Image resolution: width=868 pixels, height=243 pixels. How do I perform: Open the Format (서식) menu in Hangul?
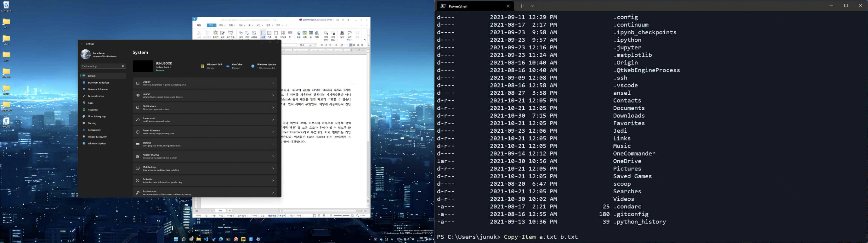click(242, 25)
